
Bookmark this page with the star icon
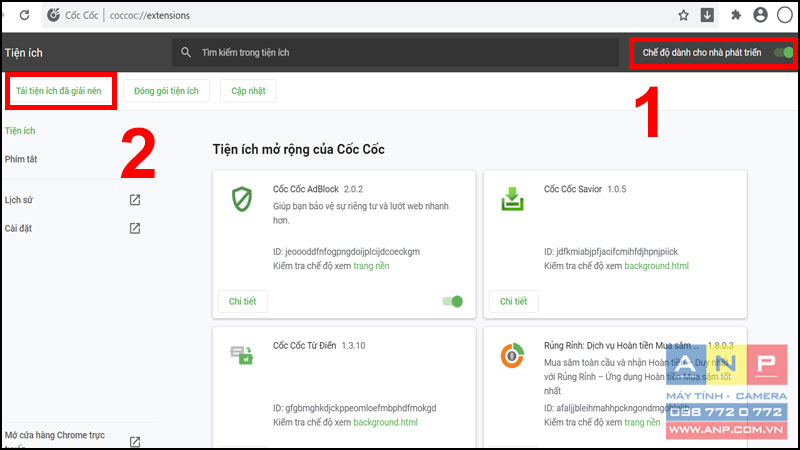(684, 15)
